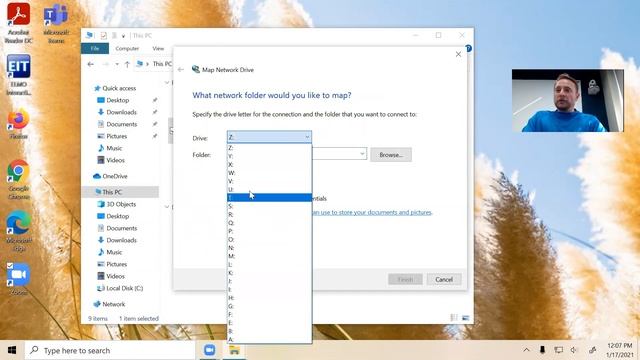Viewport: 640px width, 360px height.
Task: Open the Folder path dropdown arrow
Action: pyautogui.click(x=362, y=154)
